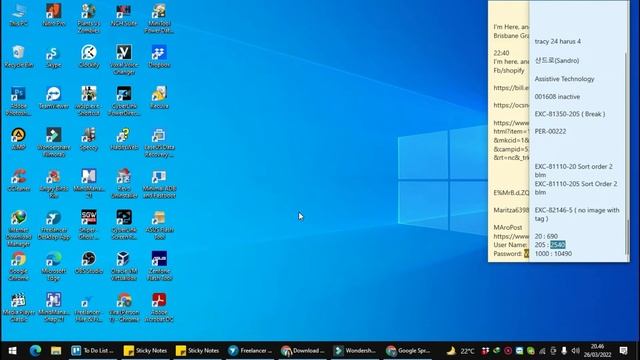Viewport: 640px width, 360px height.
Task: Launch AIMP from the desktop
Action: (18, 139)
